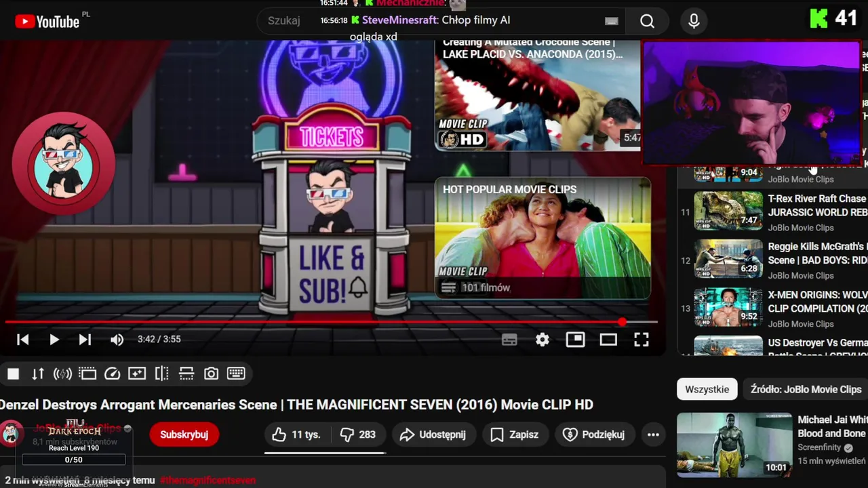Open keyboard shortcuts icon
The image size is (868, 488).
click(x=236, y=373)
